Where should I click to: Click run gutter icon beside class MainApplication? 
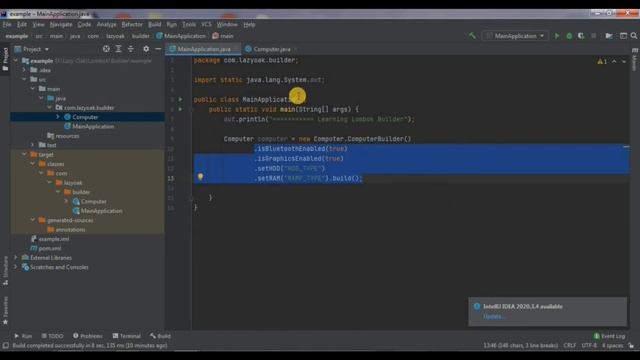point(180,99)
